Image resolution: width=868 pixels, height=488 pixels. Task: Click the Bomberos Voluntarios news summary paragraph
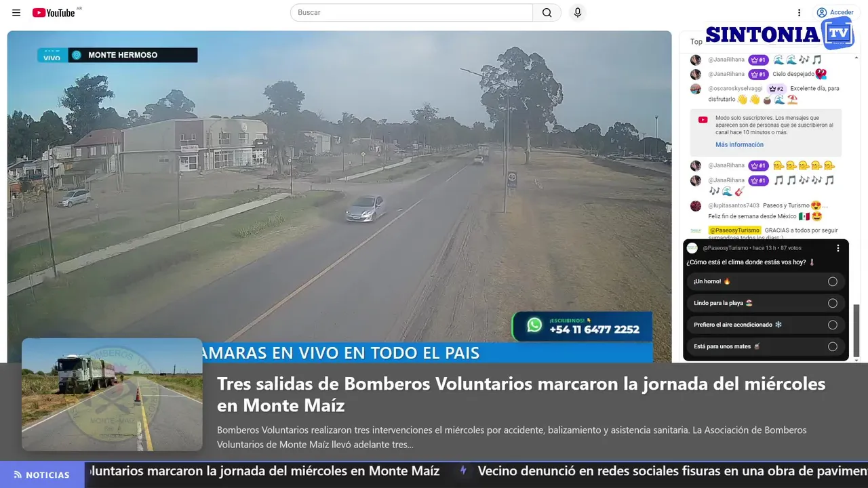pos(512,437)
